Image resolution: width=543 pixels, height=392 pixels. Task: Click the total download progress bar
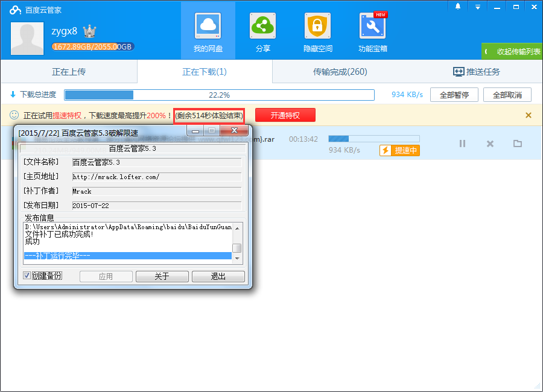219,95
